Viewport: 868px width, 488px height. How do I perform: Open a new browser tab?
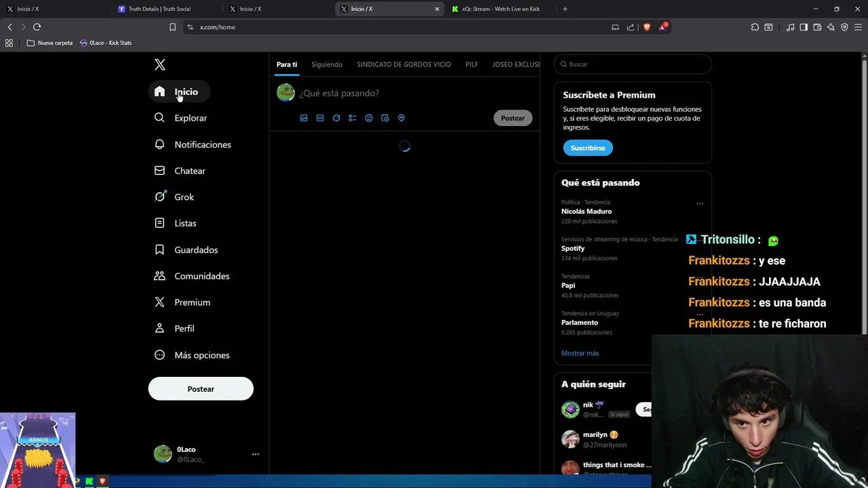(x=565, y=9)
